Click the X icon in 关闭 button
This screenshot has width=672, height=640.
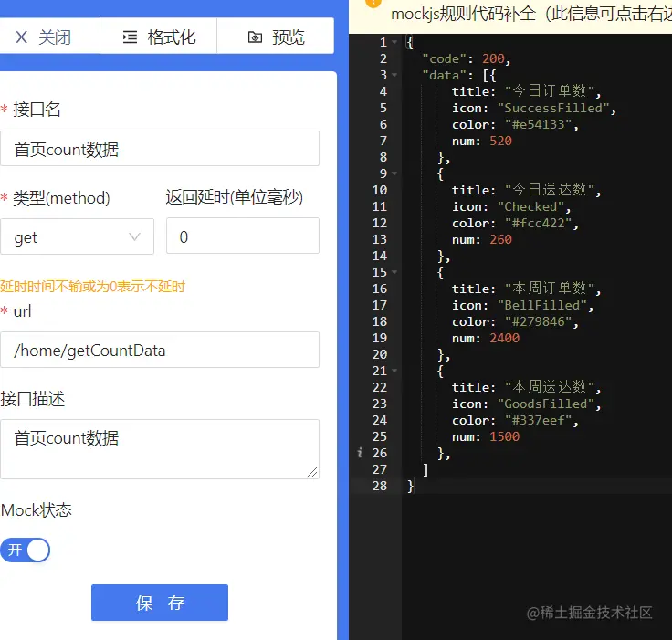pos(21,37)
